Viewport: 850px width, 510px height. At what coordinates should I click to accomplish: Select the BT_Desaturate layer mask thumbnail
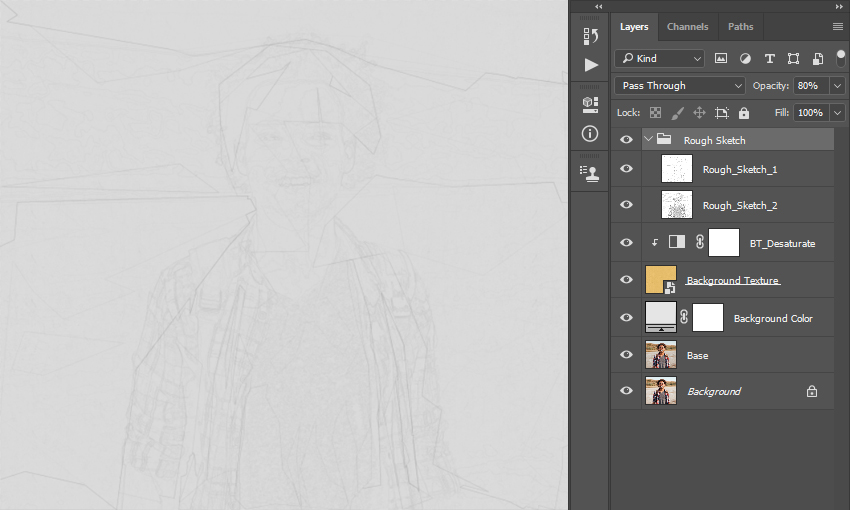coord(724,242)
